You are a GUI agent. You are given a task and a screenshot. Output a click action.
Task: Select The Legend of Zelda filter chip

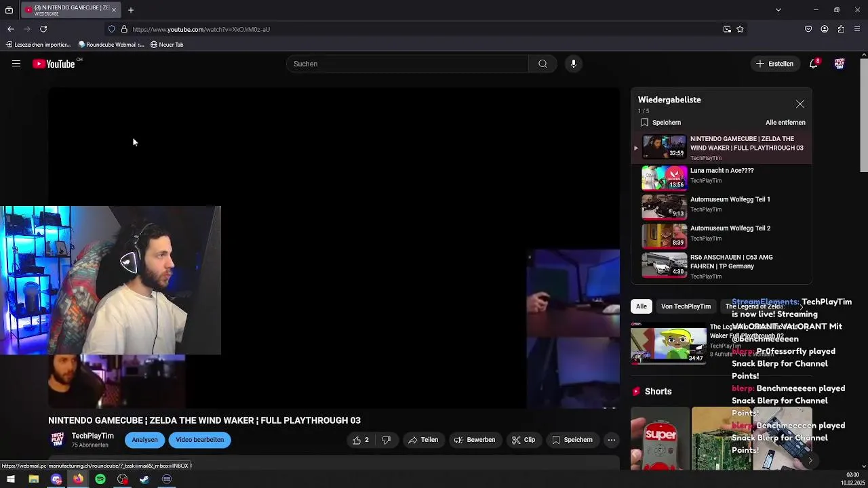pos(754,306)
